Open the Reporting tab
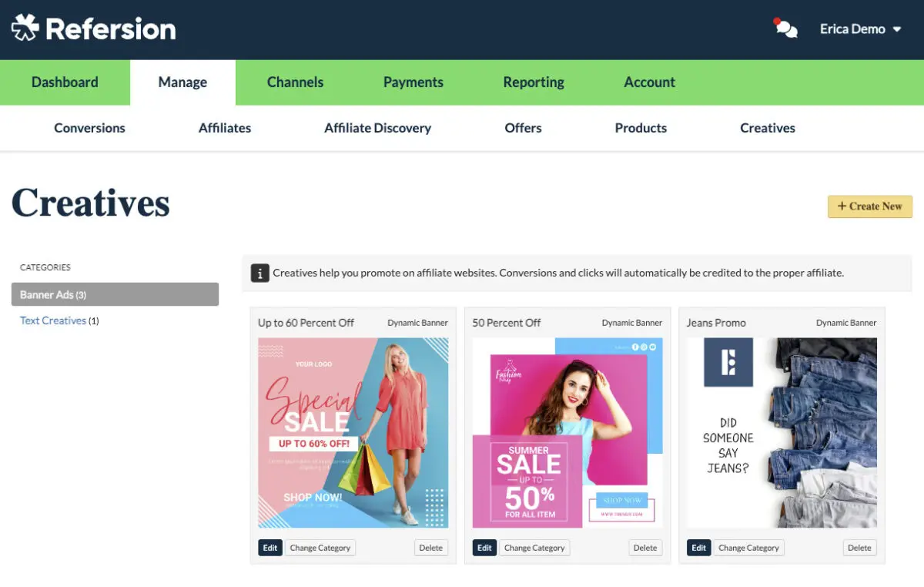This screenshot has width=924, height=587. point(534,82)
